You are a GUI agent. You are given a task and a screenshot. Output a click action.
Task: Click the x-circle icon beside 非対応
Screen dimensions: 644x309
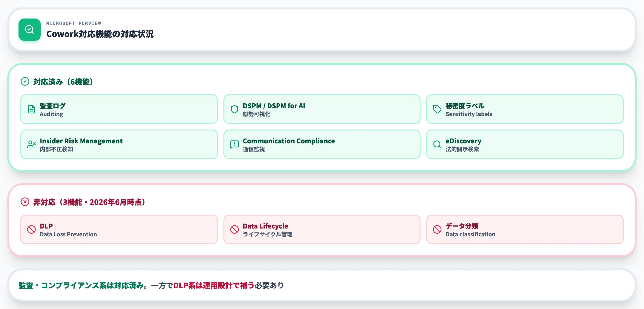tap(25, 202)
